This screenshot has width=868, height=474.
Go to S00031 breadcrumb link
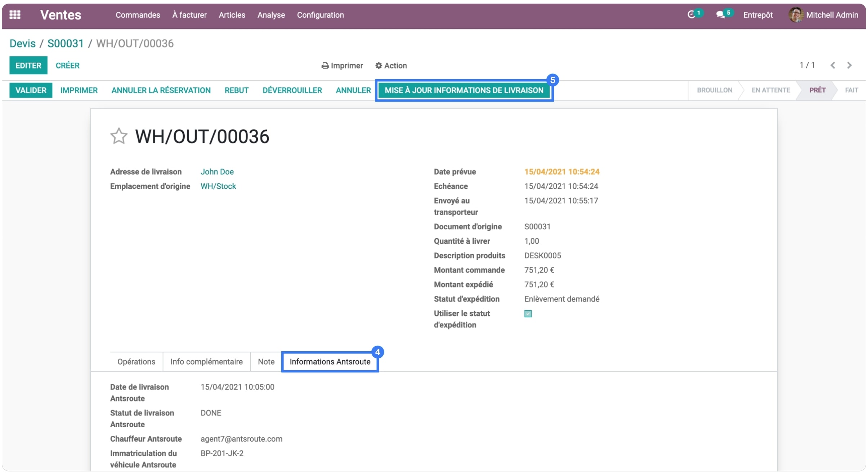(x=65, y=43)
